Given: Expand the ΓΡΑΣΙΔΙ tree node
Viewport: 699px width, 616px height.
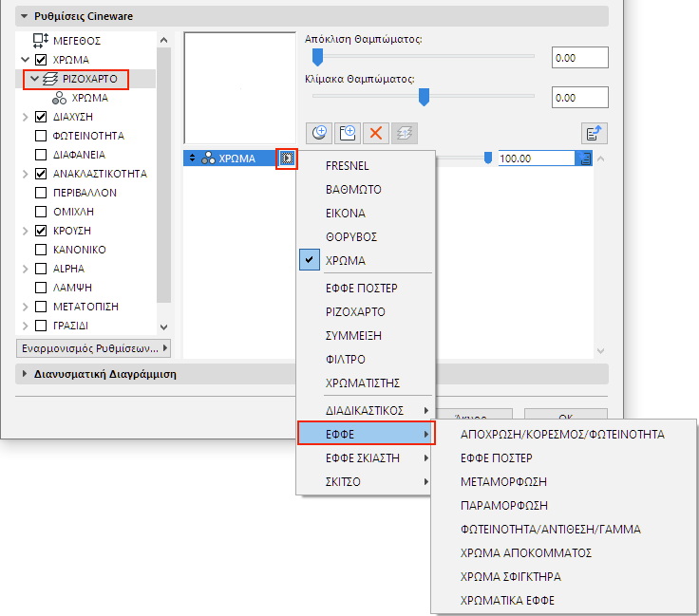Looking at the screenshot, I should coord(26,326).
